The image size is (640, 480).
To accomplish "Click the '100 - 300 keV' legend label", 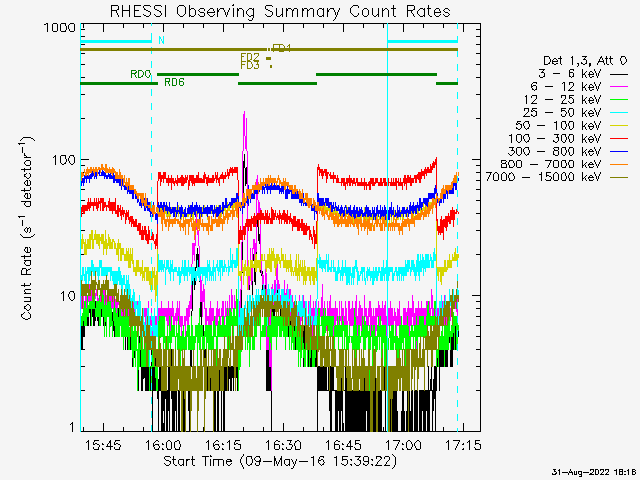I will click(x=555, y=138).
